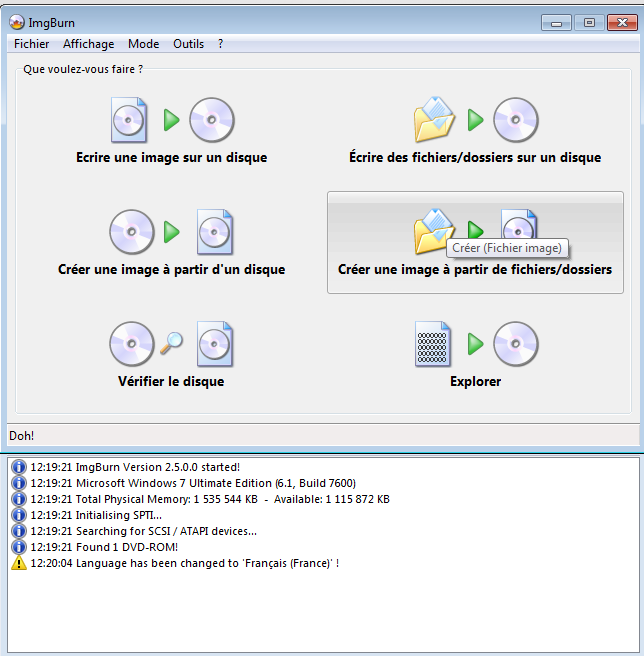Click folder icon above 'Écrire des fichiers/dossiers'
644x656 pixels.
tap(434, 120)
